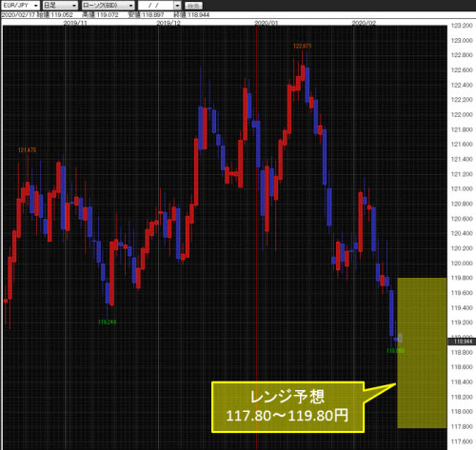Click the search button beside date field
This screenshot has width=476, height=450.
coord(193,6)
